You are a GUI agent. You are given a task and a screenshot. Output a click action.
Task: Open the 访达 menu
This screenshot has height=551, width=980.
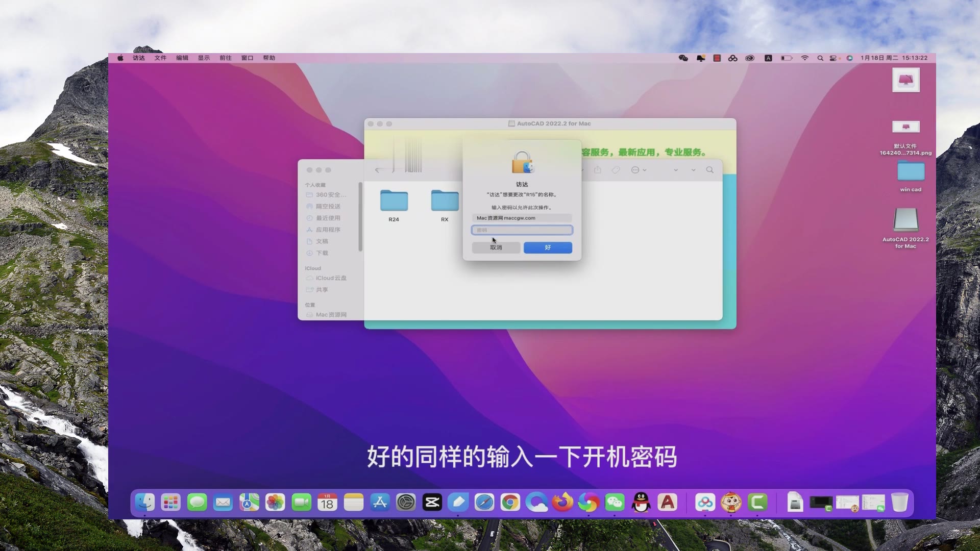[139, 58]
